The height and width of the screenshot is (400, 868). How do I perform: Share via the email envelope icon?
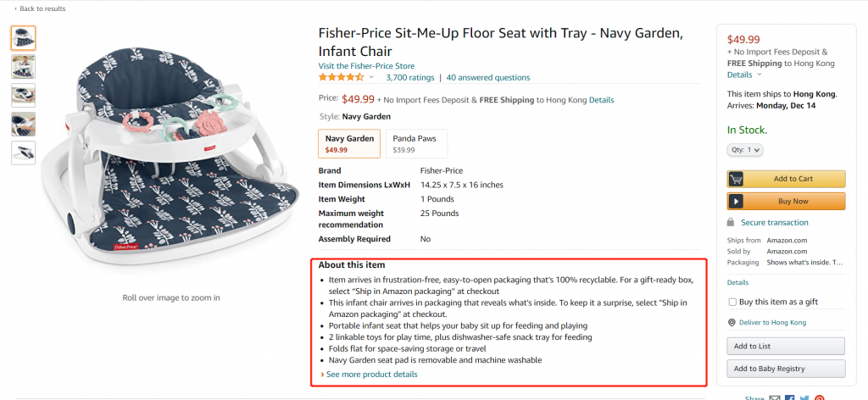(775, 398)
